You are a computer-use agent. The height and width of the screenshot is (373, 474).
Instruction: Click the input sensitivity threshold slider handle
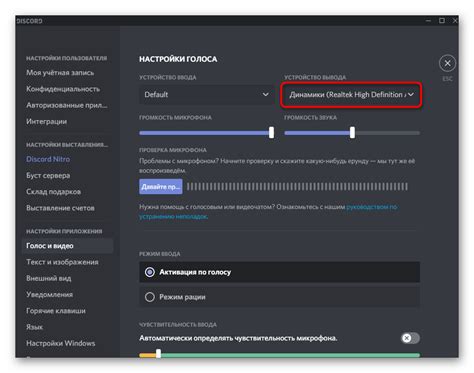(x=159, y=353)
